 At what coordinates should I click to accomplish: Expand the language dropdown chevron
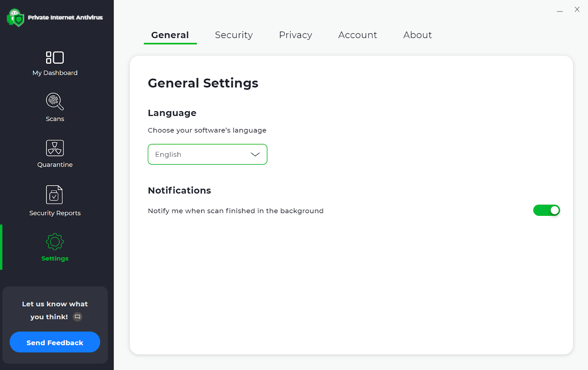pyautogui.click(x=255, y=155)
